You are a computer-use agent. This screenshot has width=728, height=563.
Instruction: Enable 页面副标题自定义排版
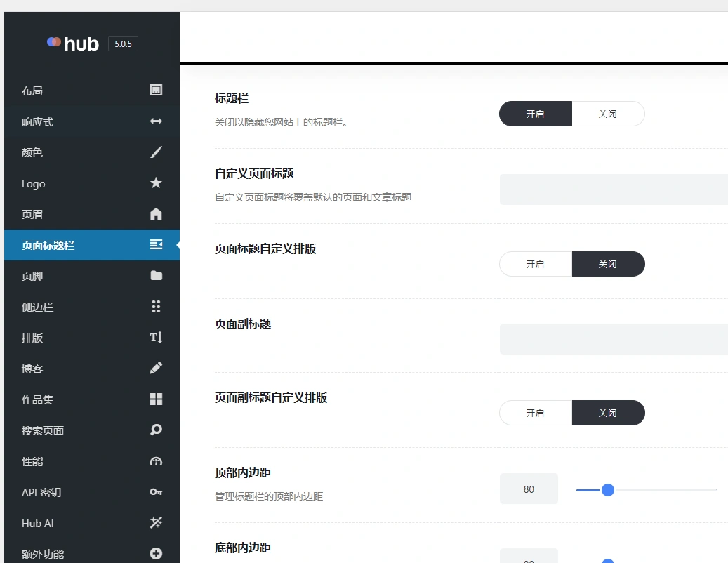coord(535,413)
